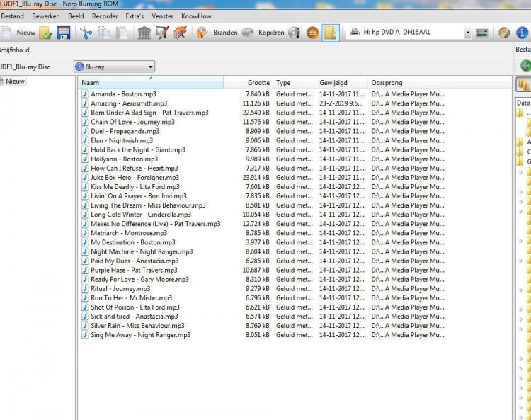Viewport: 531px width, 420px height.
Task: Open compilation using the folder icon
Action: [45, 33]
